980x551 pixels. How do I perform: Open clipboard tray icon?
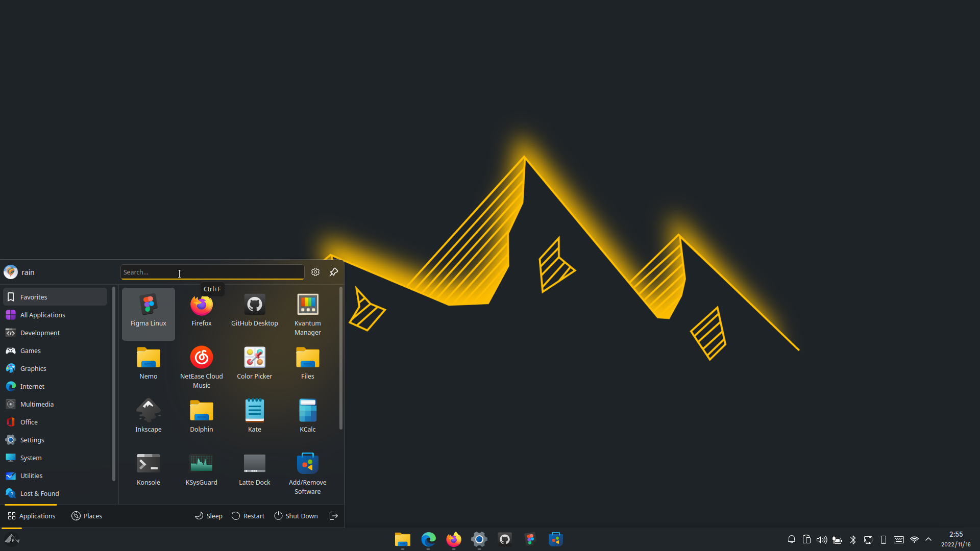[x=807, y=539]
